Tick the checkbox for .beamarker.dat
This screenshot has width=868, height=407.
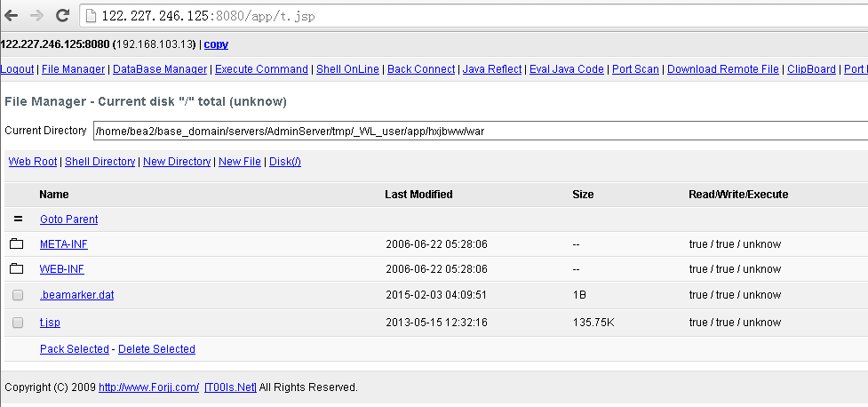(x=18, y=295)
